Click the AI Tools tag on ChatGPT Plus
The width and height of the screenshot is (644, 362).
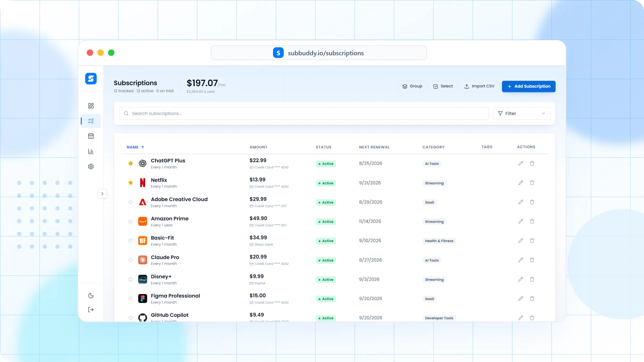tap(432, 164)
